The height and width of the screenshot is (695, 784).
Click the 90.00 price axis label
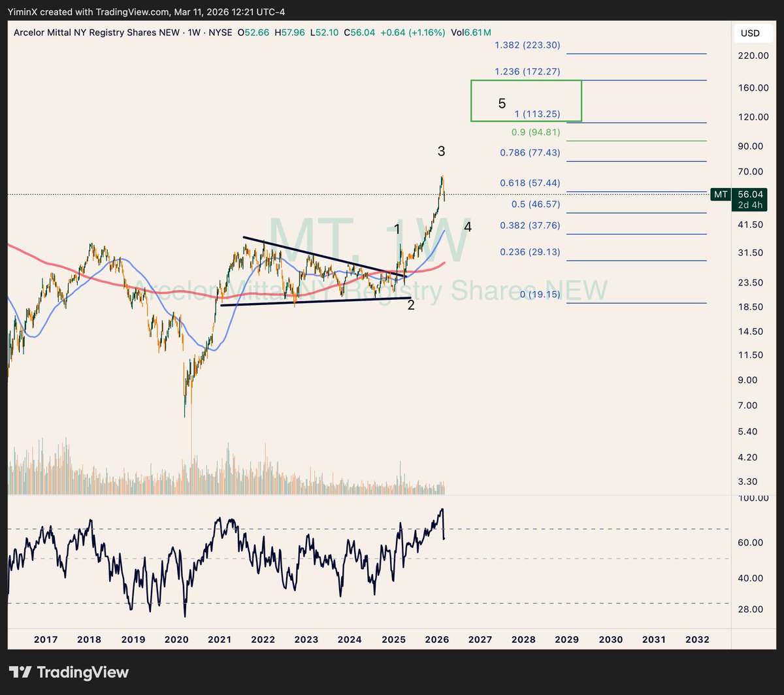(750, 146)
